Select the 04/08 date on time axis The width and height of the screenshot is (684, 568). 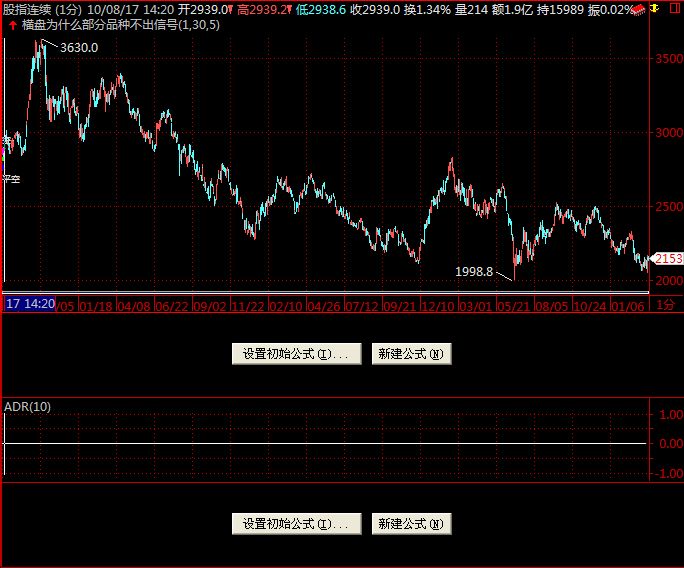coord(133,307)
